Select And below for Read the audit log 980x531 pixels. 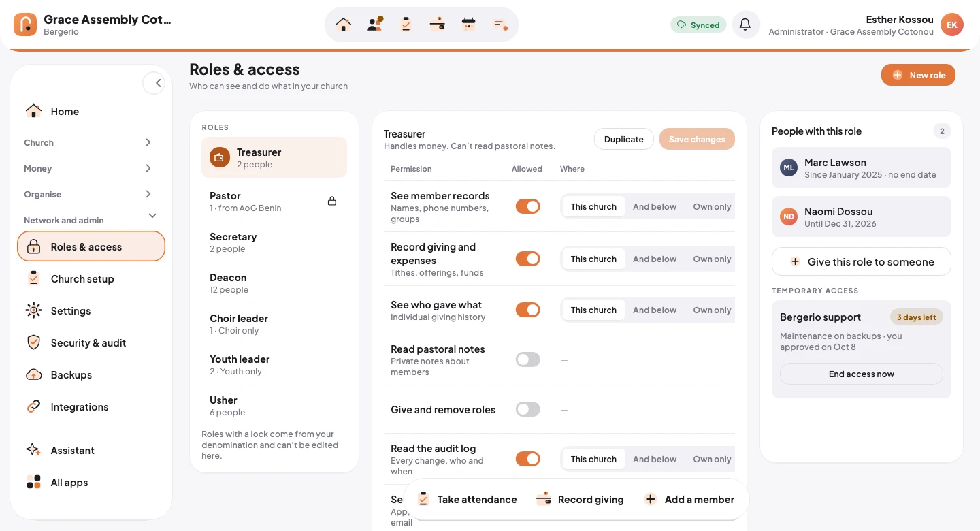click(x=655, y=459)
